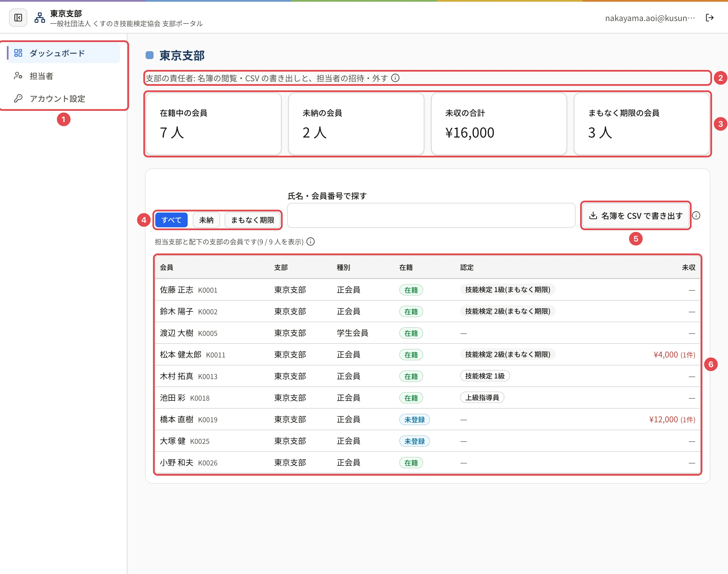Export the roster with 名簿を CSV で書き出す
This screenshot has width=728, height=574.
click(x=636, y=215)
